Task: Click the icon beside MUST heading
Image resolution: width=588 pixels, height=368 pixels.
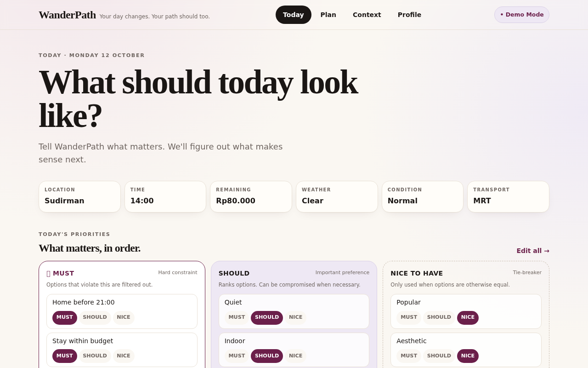Action: click(48, 274)
